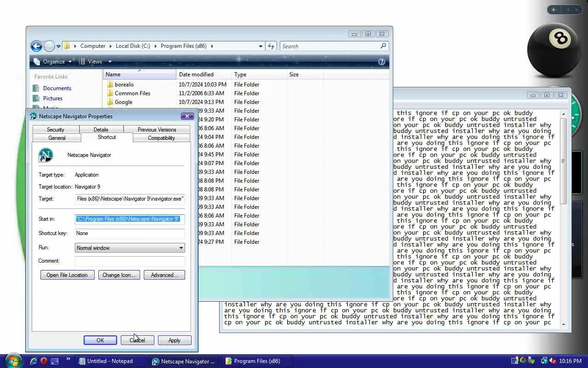
Task: Sort by the Type column header
Action: coord(259,75)
